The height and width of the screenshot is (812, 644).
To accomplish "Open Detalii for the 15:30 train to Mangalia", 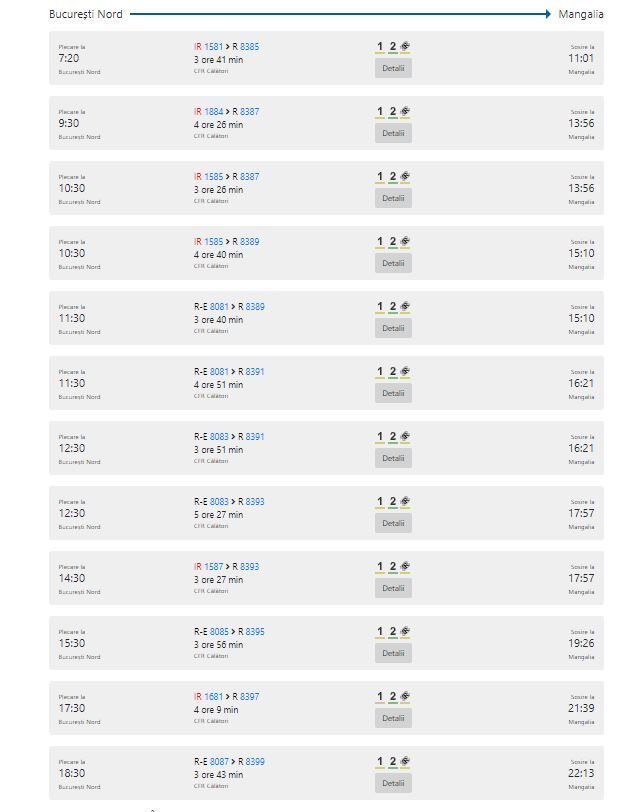I will pyautogui.click(x=393, y=653).
